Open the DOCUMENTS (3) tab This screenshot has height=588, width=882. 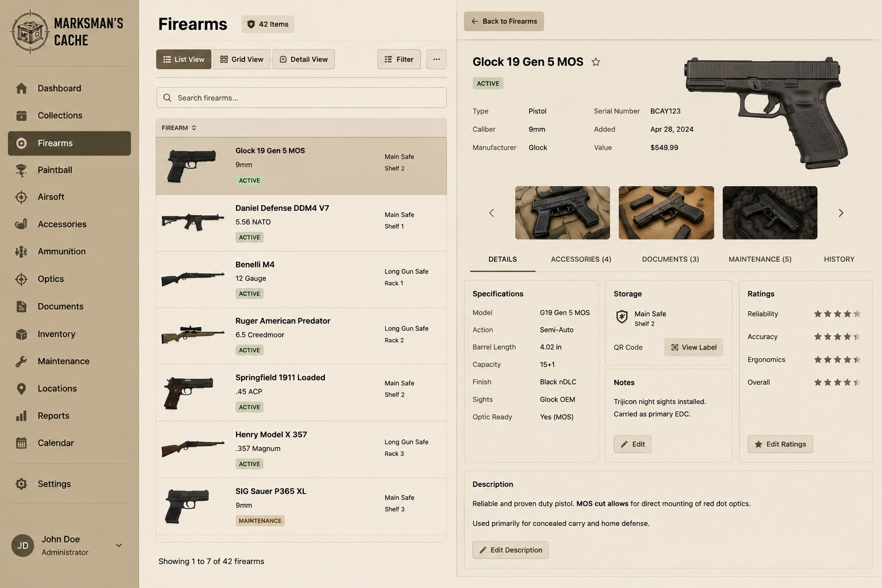tap(670, 260)
